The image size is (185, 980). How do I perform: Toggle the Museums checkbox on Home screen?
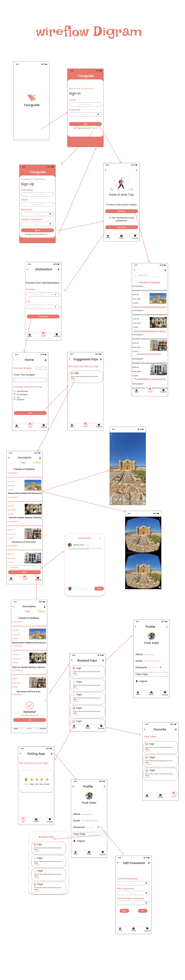(x=14, y=399)
